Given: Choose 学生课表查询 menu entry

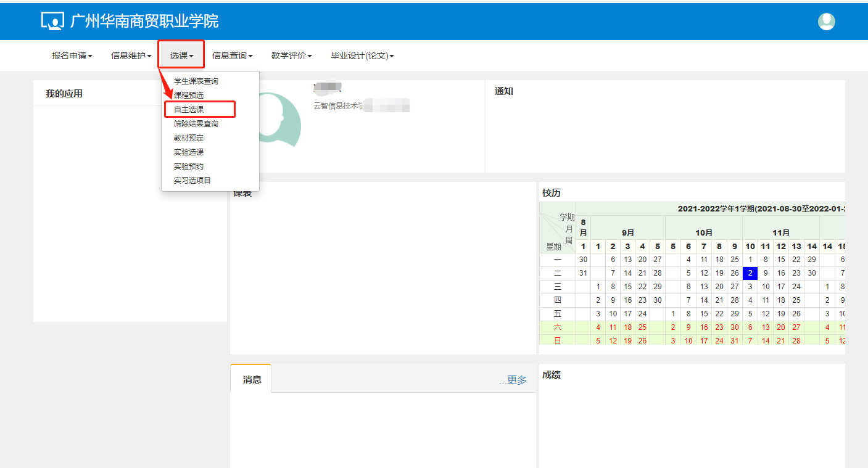Looking at the screenshot, I should 196,81.
